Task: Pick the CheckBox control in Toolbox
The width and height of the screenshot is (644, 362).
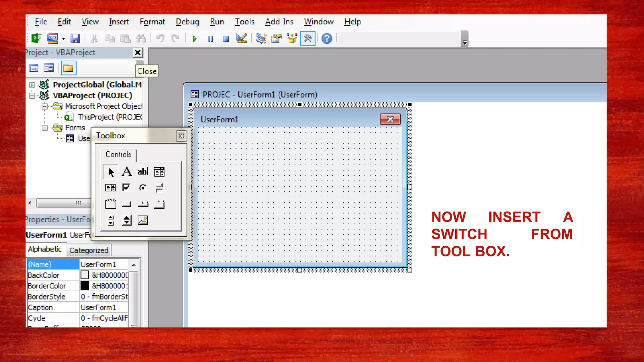Action: coord(126,188)
